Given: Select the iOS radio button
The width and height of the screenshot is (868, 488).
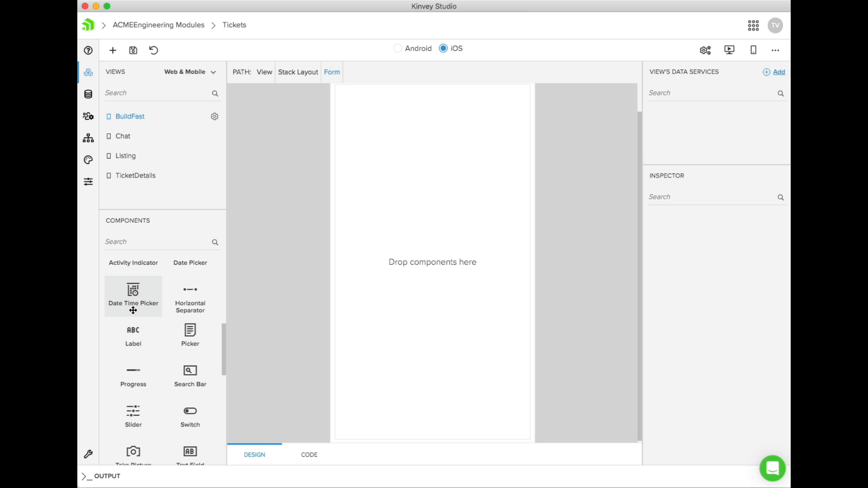Looking at the screenshot, I should pyautogui.click(x=443, y=48).
